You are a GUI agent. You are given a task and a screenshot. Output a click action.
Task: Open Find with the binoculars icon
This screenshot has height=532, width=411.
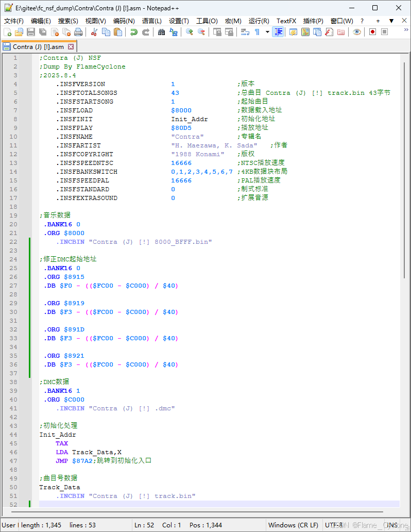pos(162,32)
